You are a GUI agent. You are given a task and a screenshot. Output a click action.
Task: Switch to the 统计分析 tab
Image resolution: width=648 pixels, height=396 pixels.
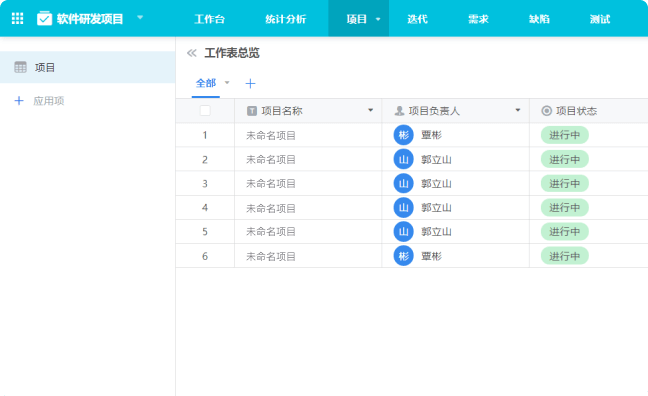(286, 19)
